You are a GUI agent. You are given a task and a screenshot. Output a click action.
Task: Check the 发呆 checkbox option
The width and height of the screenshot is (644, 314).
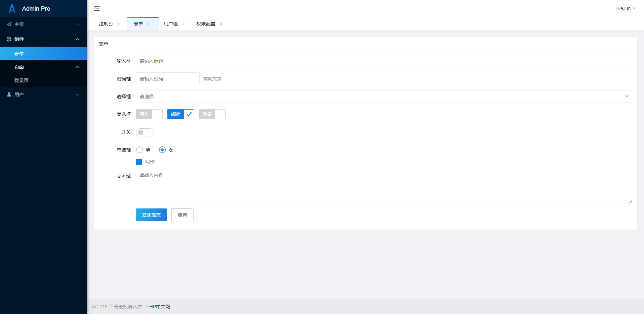212,114
